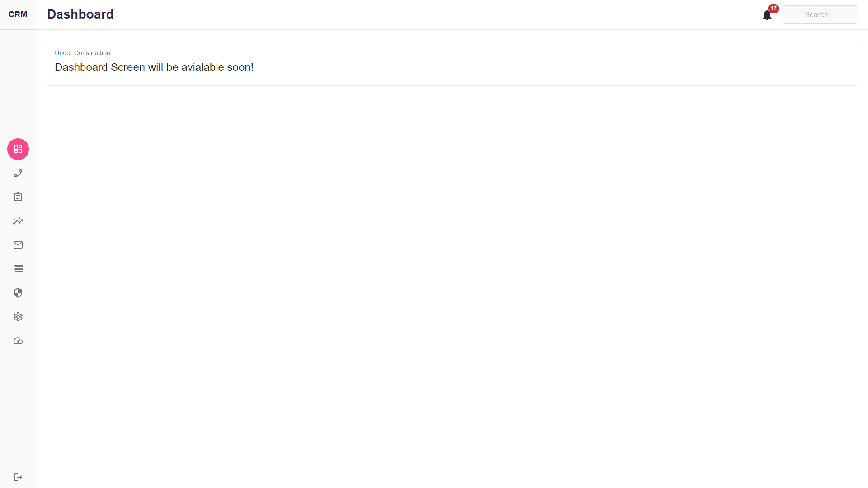868x488 pixels.
Task: Click the logout icon at sidebar bottom
Action: tap(18, 477)
